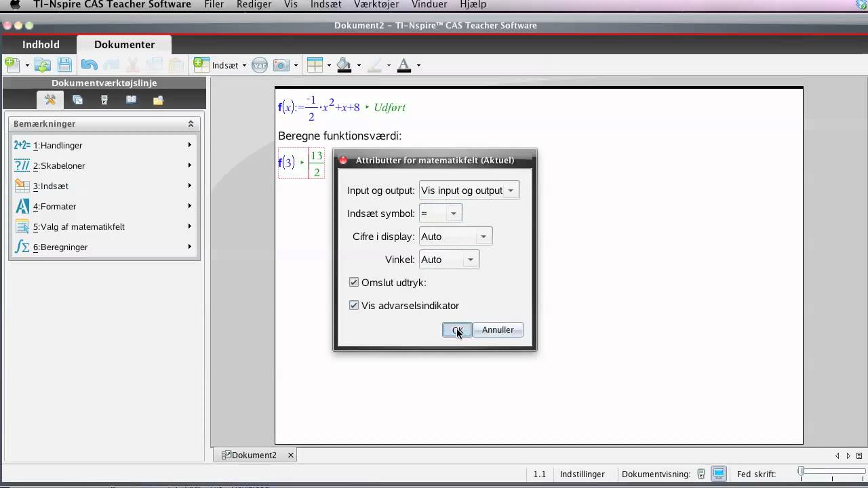The width and height of the screenshot is (868, 488).
Task: Click the page layout grid icon
Action: point(315,65)
